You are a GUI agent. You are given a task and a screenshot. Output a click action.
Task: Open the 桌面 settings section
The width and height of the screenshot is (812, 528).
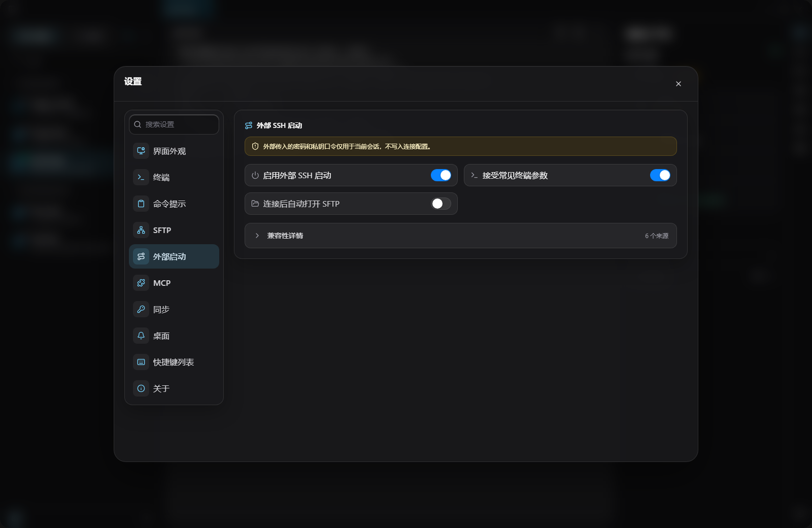(174, 336)
